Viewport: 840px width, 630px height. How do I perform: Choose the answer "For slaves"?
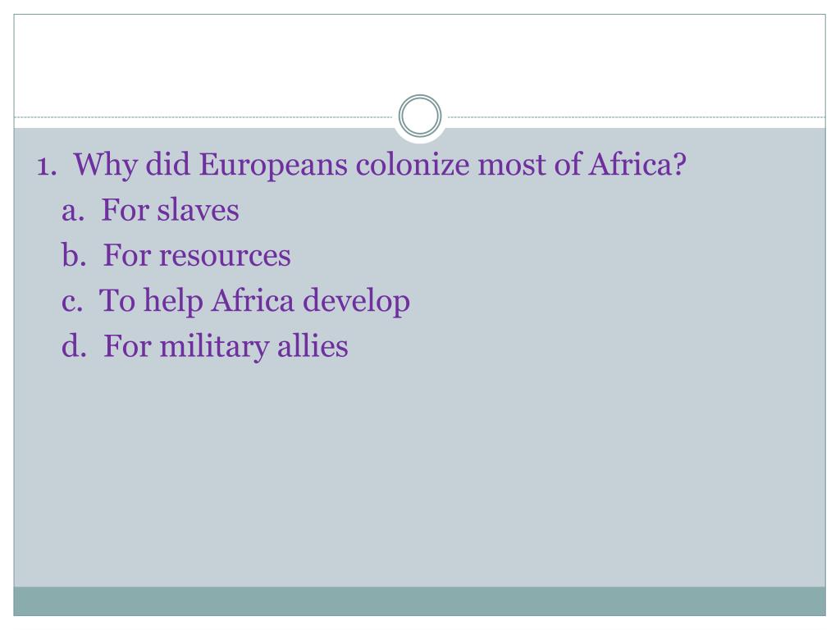tap(171, 209)
